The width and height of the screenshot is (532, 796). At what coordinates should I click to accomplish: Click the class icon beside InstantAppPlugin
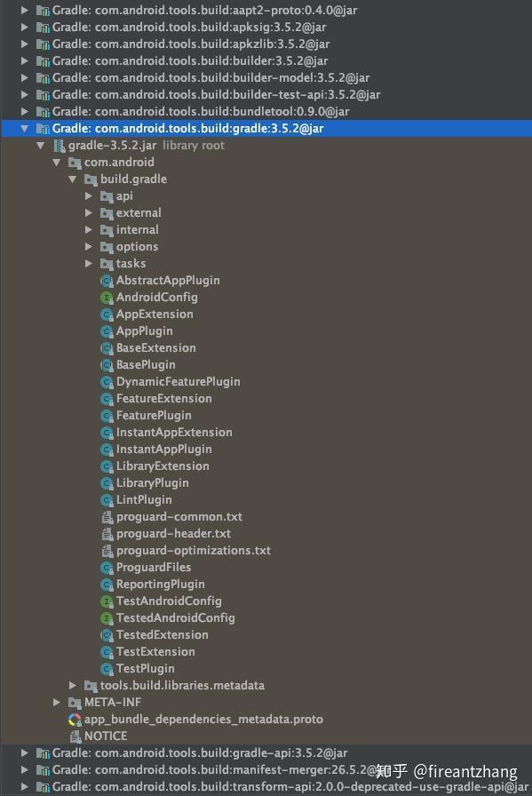coord(107,450)
